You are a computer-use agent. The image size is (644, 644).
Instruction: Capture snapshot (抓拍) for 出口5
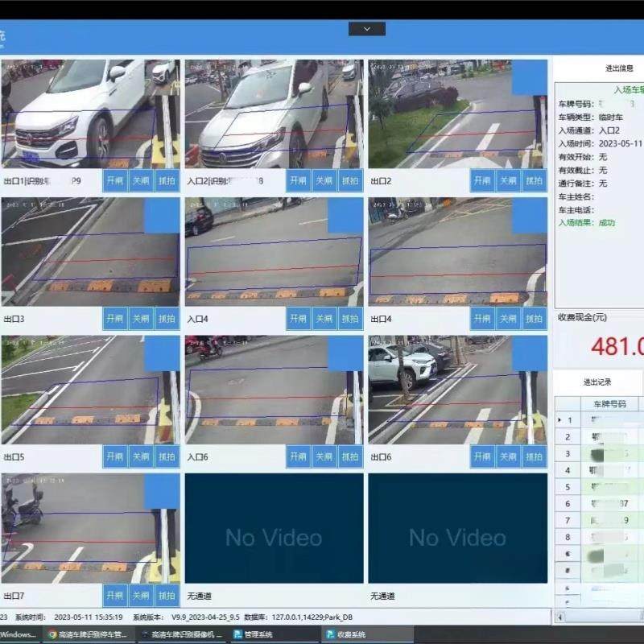(x=167, y=456)
